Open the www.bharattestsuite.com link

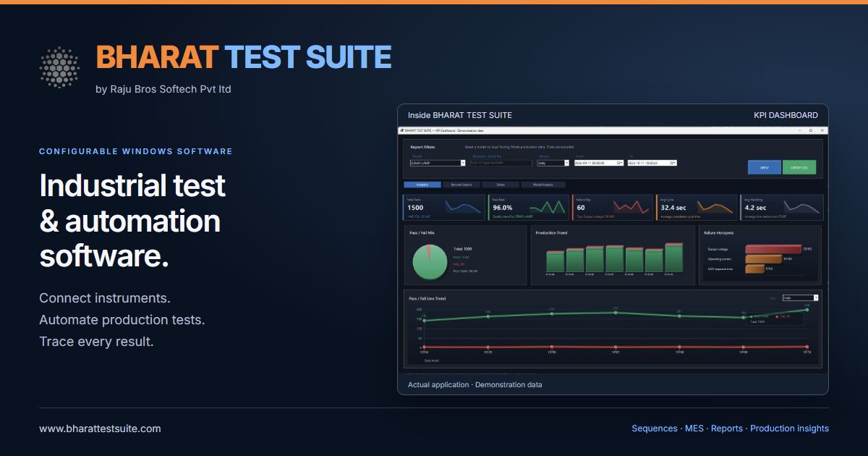pos(100,428)
